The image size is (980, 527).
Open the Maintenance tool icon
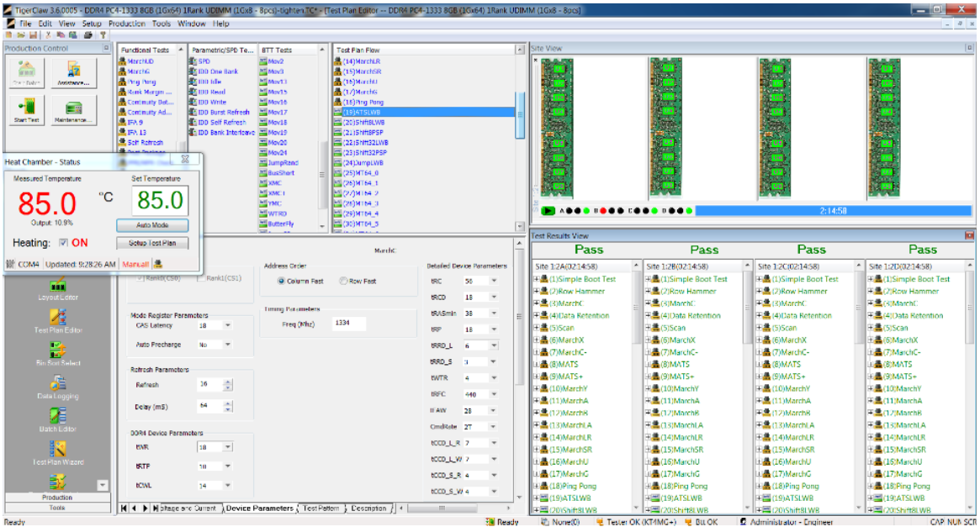[73, 109]
